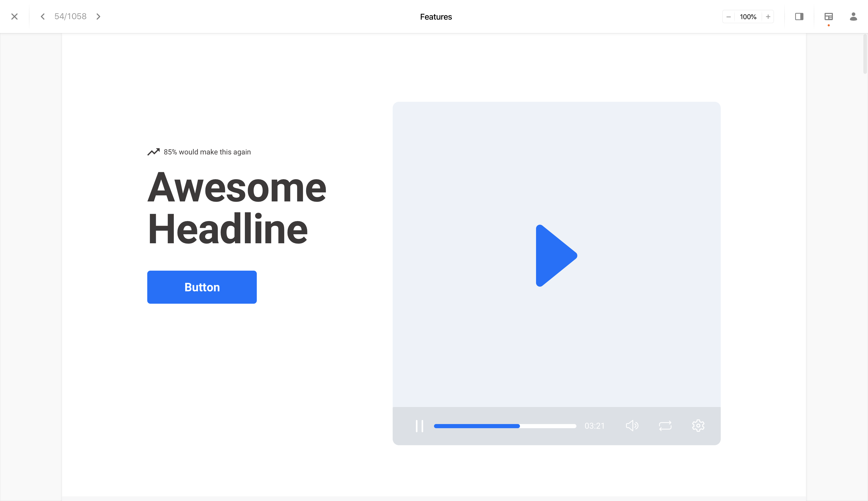
Task: Toggle the loop repeat icon
Action: point(665,426)
